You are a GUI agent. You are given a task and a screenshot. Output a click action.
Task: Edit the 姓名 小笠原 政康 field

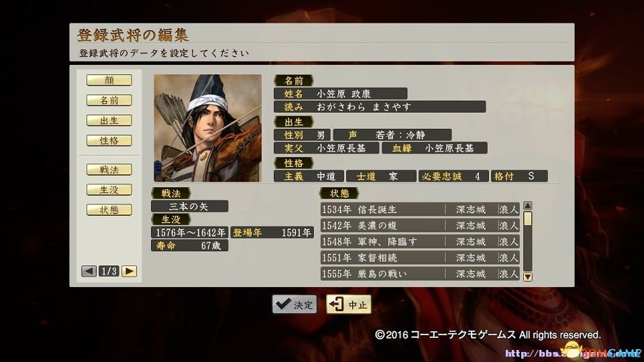tap(341, 94)
